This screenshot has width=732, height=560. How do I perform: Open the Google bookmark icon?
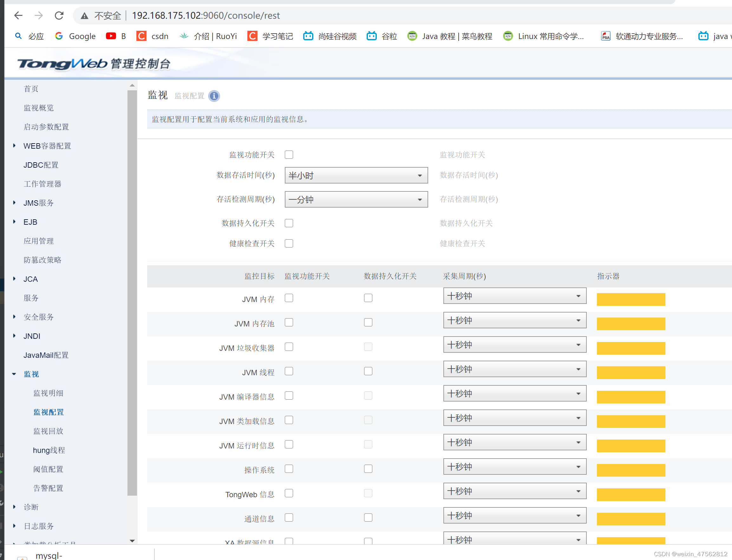(x=59, y=36)
